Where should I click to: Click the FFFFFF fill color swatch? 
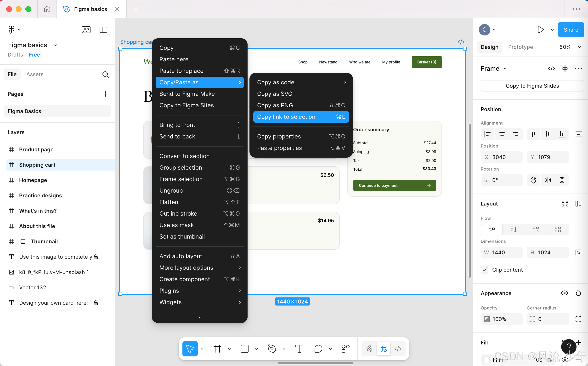coord(486,360)
